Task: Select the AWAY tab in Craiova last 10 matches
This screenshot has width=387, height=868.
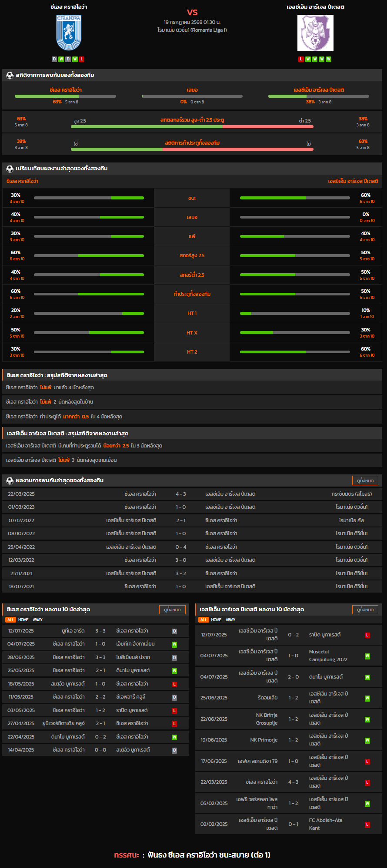Action: [38, 620]
